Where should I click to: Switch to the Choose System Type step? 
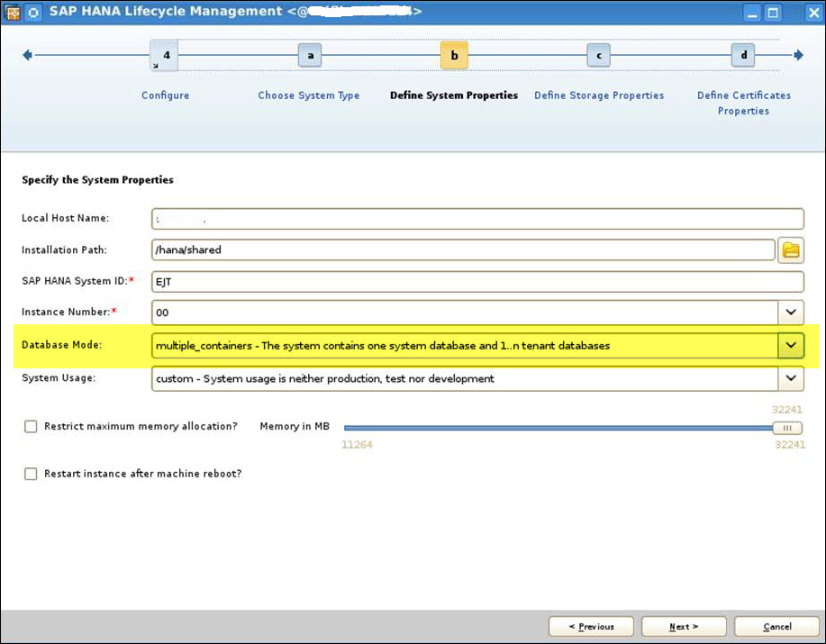click(309, 95)
